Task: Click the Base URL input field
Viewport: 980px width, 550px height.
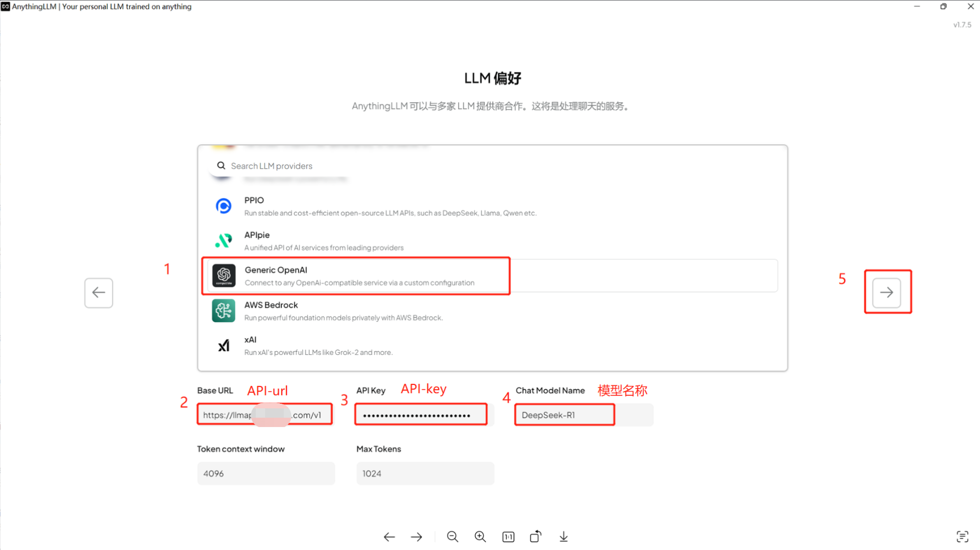Action: 265,415
